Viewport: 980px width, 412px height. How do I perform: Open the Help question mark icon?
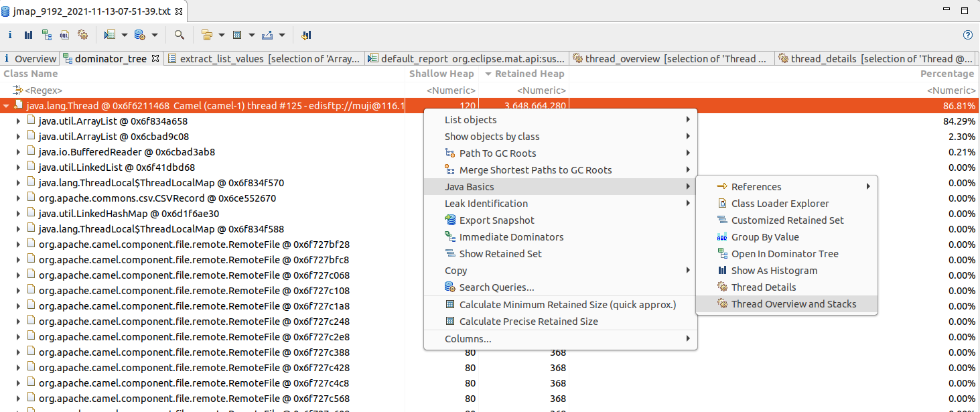967,35
